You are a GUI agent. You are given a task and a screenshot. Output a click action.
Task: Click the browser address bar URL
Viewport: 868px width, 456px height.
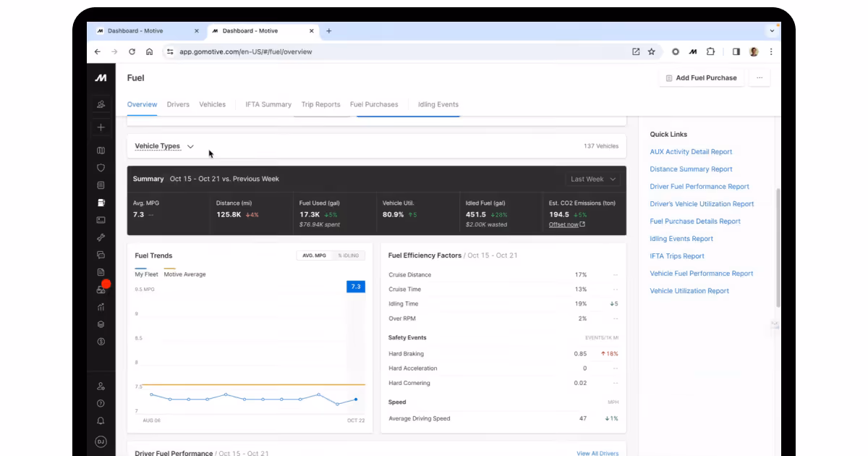tap(246, 52)
